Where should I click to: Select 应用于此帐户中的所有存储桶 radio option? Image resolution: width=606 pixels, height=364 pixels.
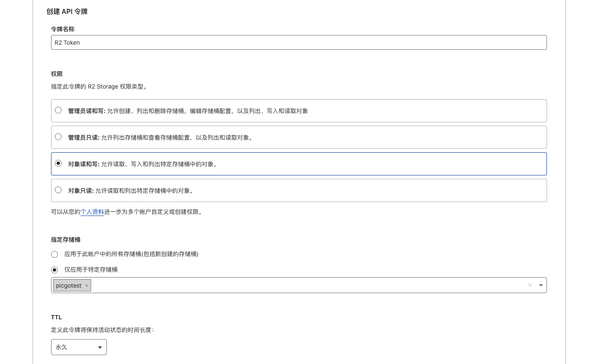tap(54, 254)
